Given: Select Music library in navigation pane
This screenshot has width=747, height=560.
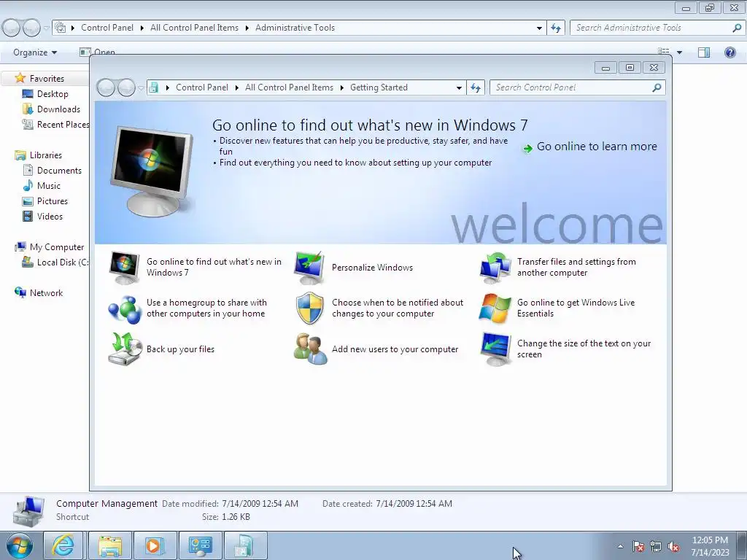Looking at the screenshot, I should click(49, 186).
